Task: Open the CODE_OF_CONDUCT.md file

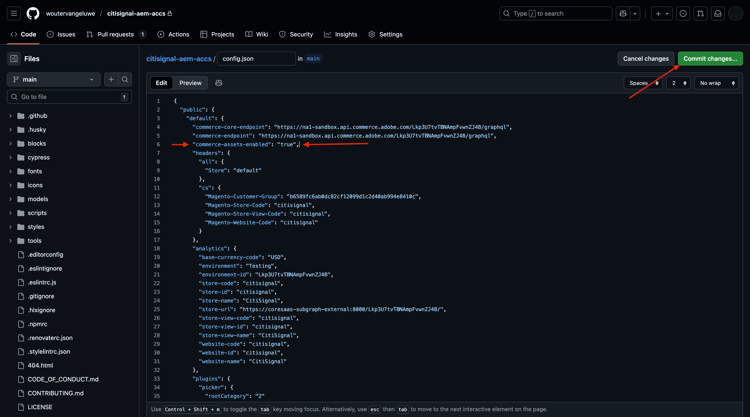Action: tap(63, 379)
